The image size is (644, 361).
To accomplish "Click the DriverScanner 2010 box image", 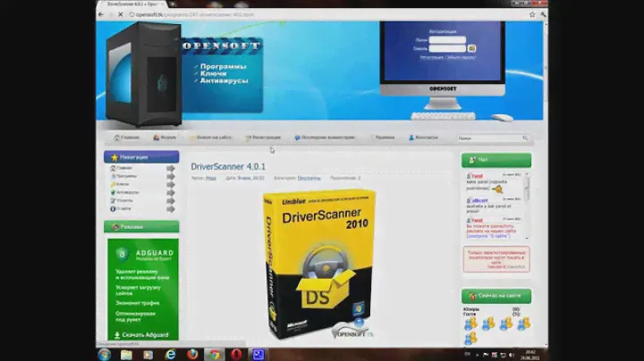I will [x=318, y=266].
